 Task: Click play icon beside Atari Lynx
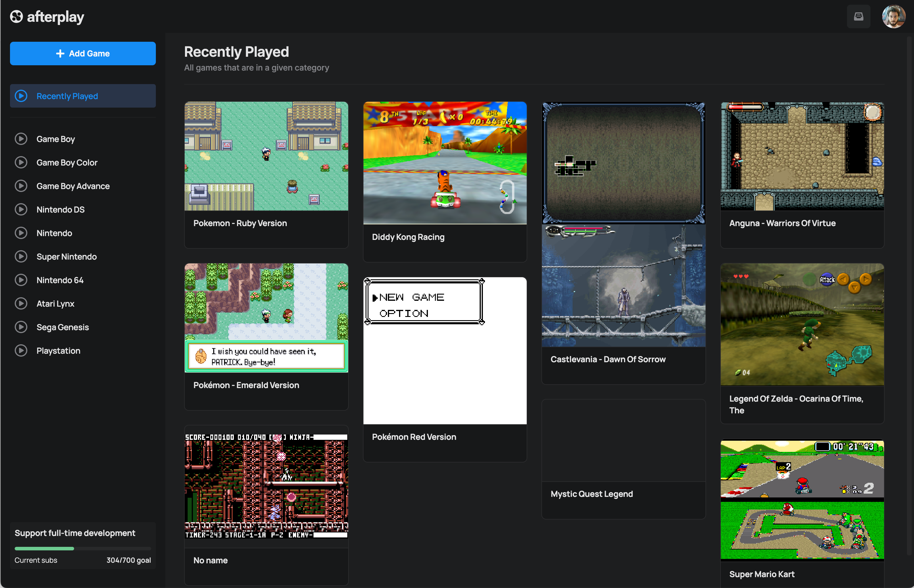21,303
